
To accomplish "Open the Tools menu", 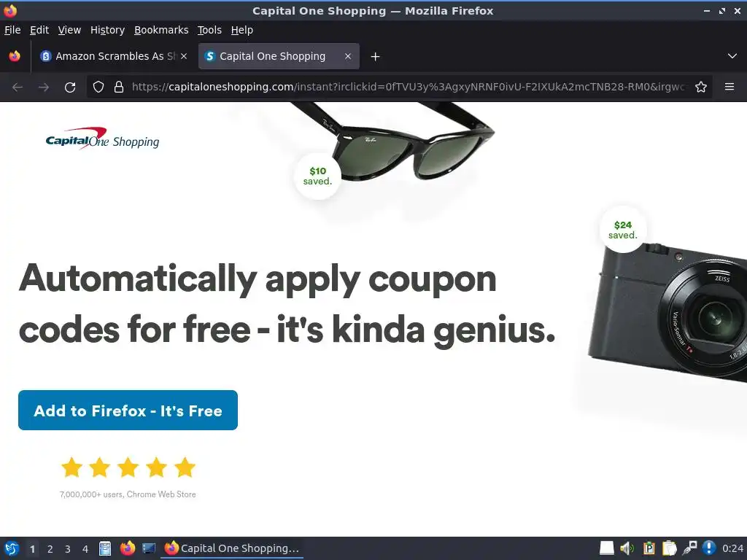I will pyautogui.click(x=209, y=30).
